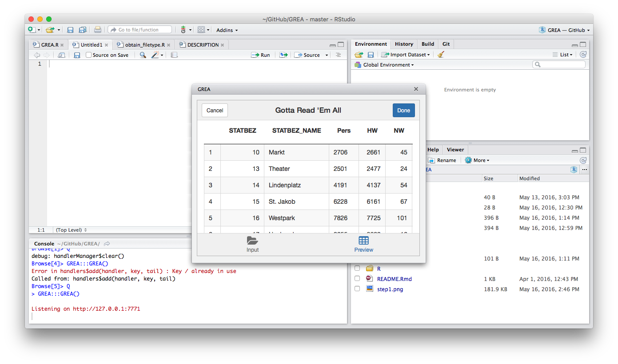Click Rename in Files pane
This screenshot has width=618, height=364.
point(442,160)
